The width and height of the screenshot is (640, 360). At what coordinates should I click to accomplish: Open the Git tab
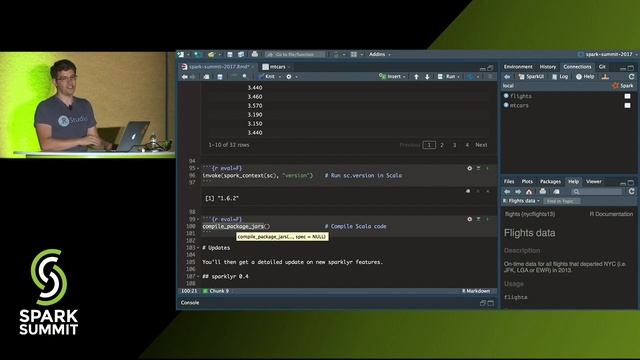pos(602,67)
